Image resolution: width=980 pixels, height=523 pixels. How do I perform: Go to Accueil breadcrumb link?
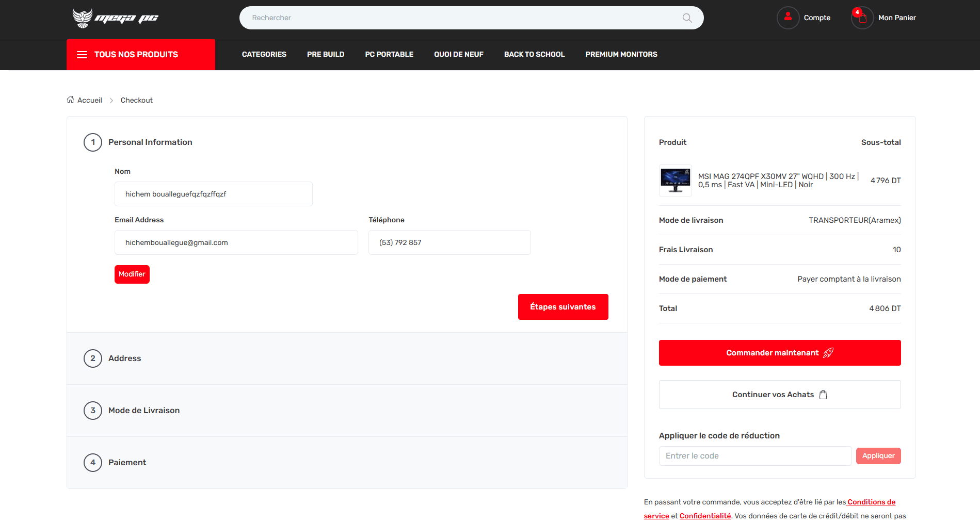(90, 100)
